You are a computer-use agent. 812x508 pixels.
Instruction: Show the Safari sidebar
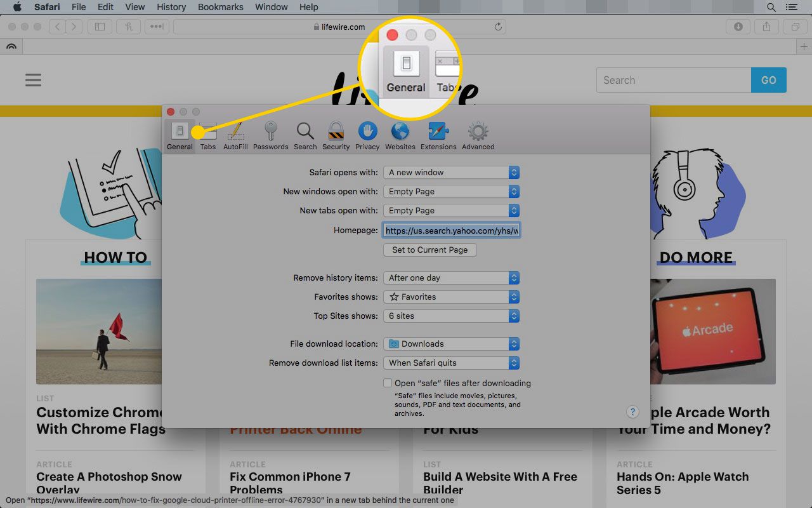coord(100,27)
